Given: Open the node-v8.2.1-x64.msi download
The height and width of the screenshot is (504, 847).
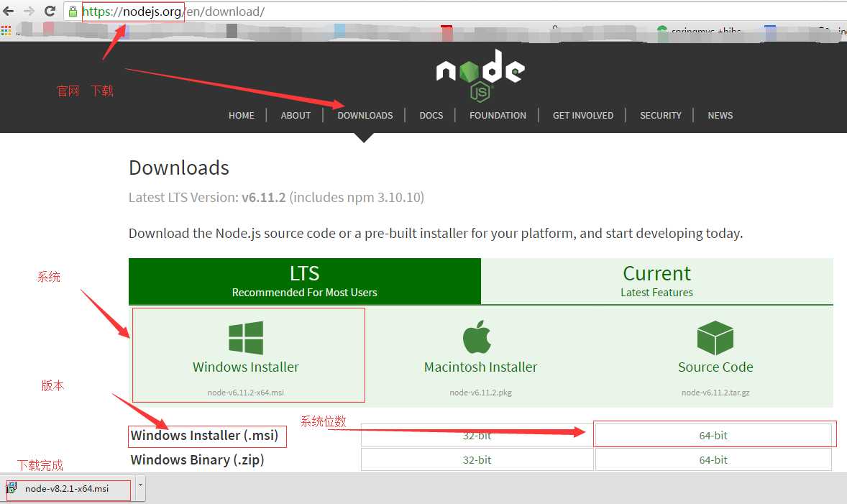Looking at the screenshot, I should coord(67,488).
